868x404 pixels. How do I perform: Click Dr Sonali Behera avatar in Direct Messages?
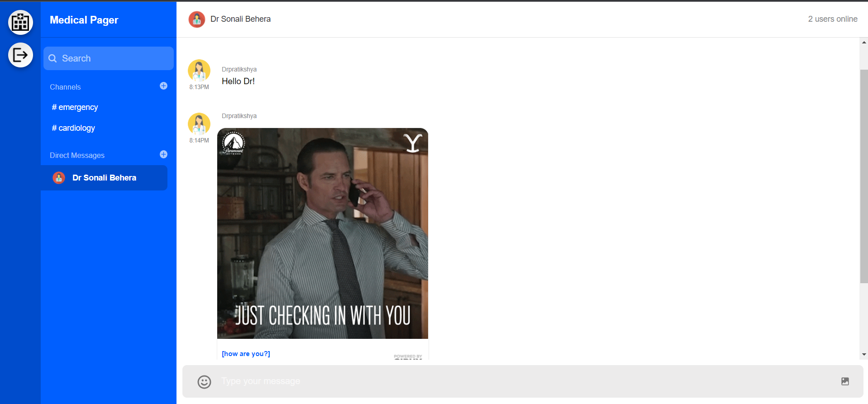59,178
